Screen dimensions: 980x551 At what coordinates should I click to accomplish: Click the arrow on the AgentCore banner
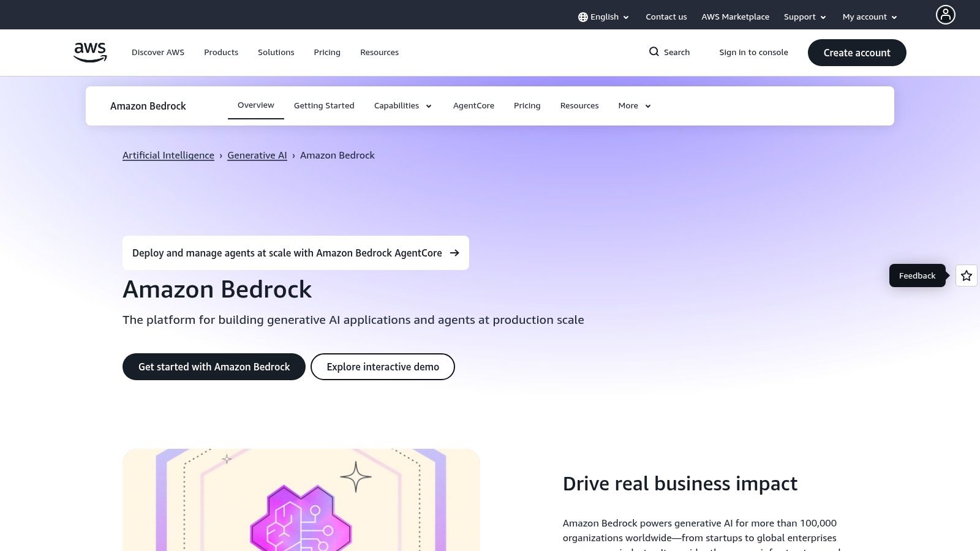[x=454, y=253]
